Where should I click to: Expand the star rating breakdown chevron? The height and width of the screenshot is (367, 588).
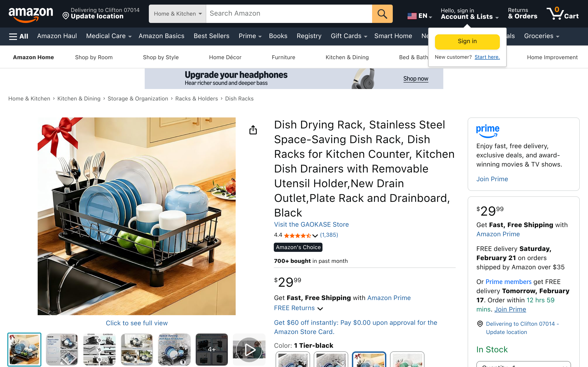(x=315, y=235)
